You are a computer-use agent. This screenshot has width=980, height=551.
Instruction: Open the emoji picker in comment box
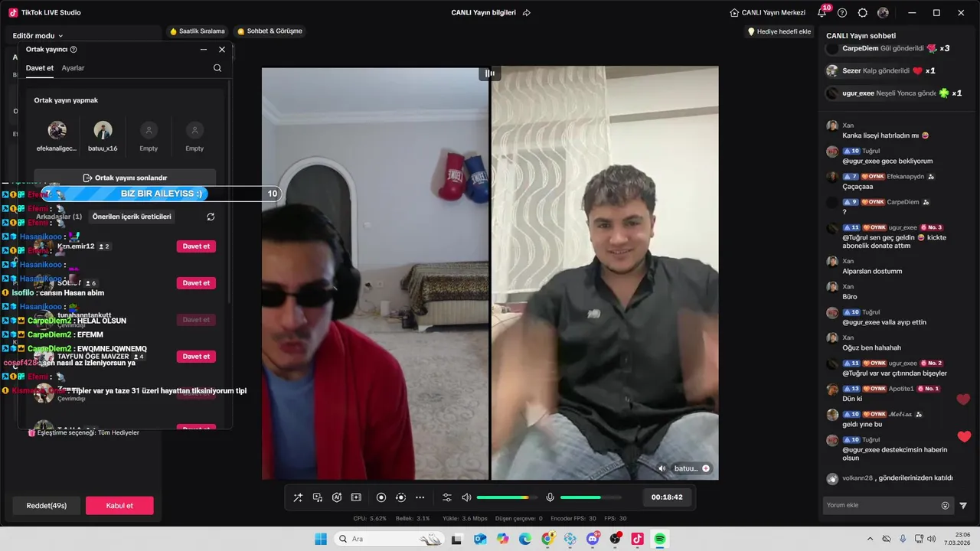tap(945, 505)
